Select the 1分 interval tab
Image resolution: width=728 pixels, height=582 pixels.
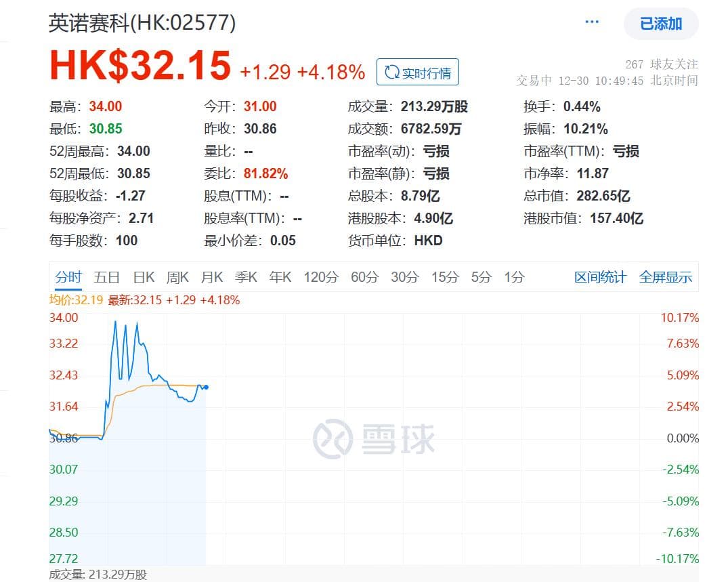click(514, 277)
